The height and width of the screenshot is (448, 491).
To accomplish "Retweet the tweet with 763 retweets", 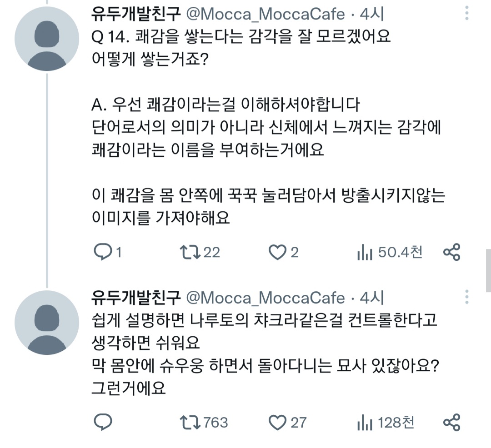I will click(x=190, y=423).
